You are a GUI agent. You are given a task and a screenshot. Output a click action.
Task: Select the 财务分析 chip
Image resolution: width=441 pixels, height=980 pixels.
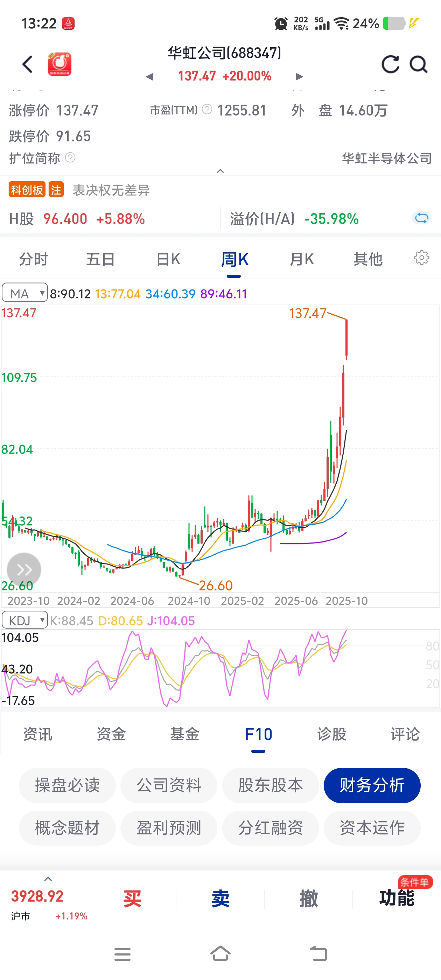(372, 785)
